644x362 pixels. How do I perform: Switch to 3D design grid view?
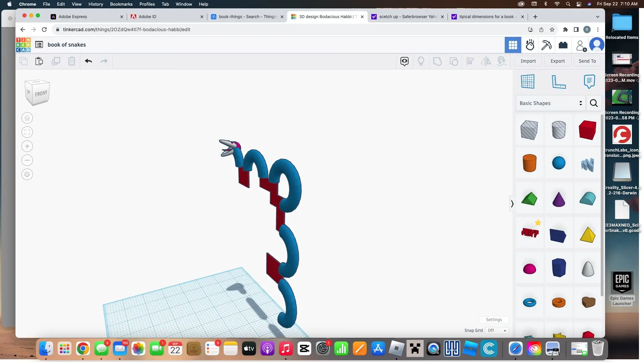[513, 45]
